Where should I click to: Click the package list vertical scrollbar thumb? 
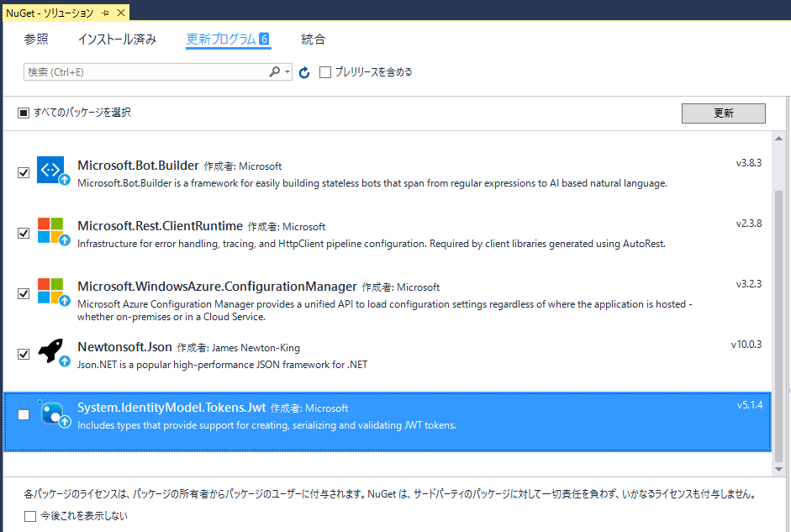point(778,326)
